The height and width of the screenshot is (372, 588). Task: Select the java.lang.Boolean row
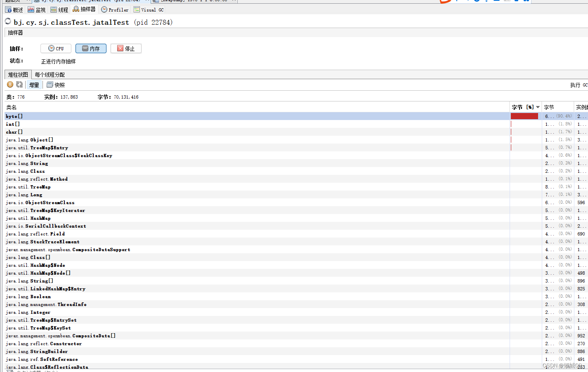coord(296,297)
